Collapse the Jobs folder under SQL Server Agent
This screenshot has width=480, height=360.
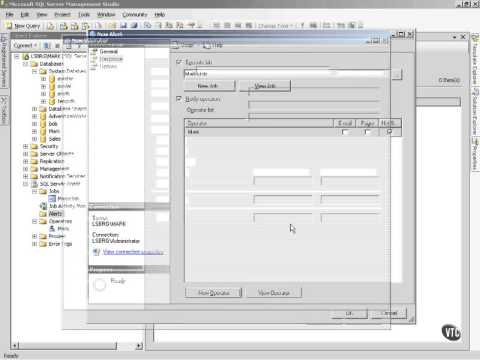coord(34,191)
